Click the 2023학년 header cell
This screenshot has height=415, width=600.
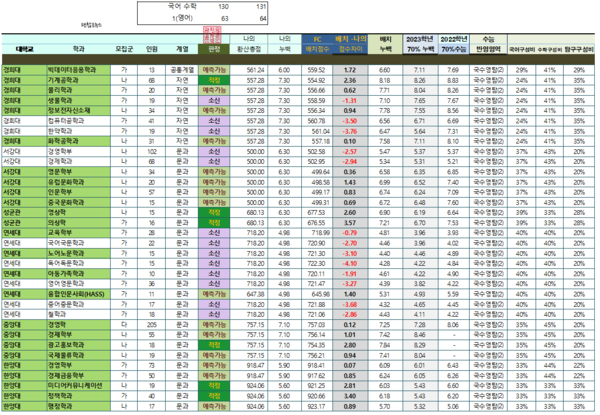420,39
